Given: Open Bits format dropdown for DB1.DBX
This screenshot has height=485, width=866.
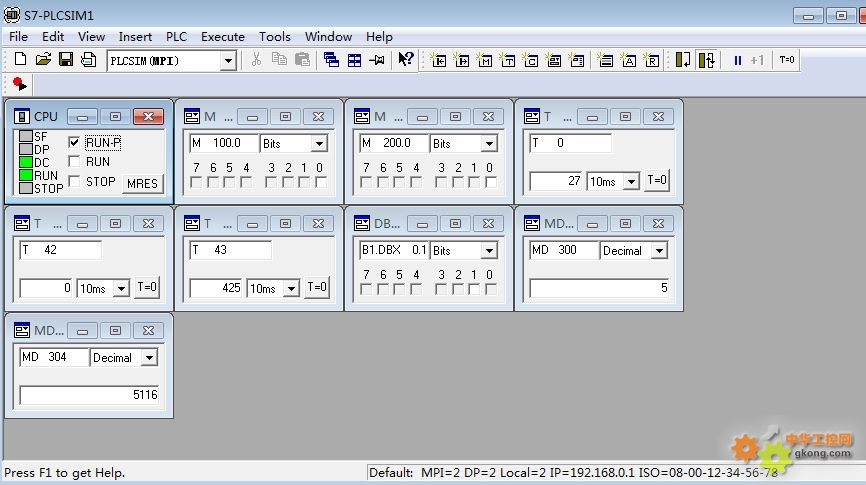Looking at the screenshot, I should click(489, 251).
